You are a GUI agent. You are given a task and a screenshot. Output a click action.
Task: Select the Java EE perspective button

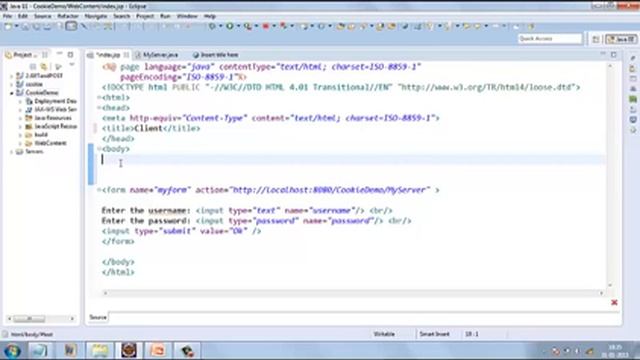[621, 39]
